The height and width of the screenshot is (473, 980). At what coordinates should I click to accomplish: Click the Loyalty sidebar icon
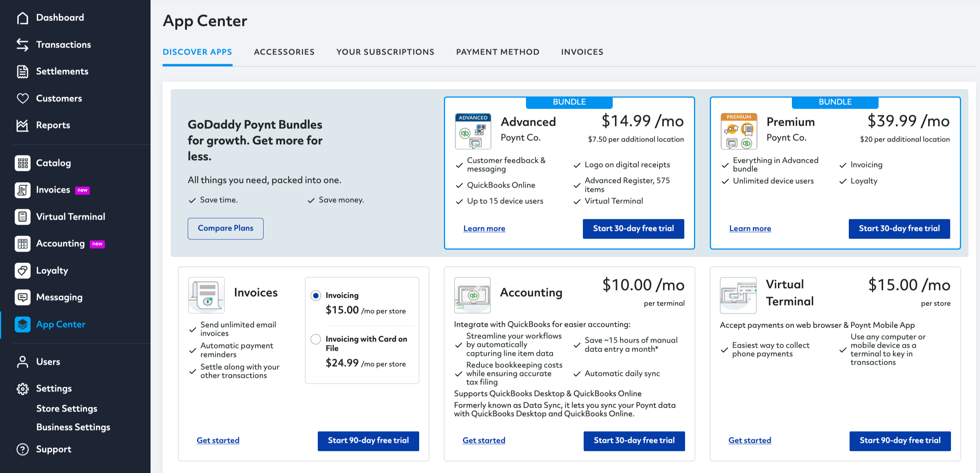[22, 271]
